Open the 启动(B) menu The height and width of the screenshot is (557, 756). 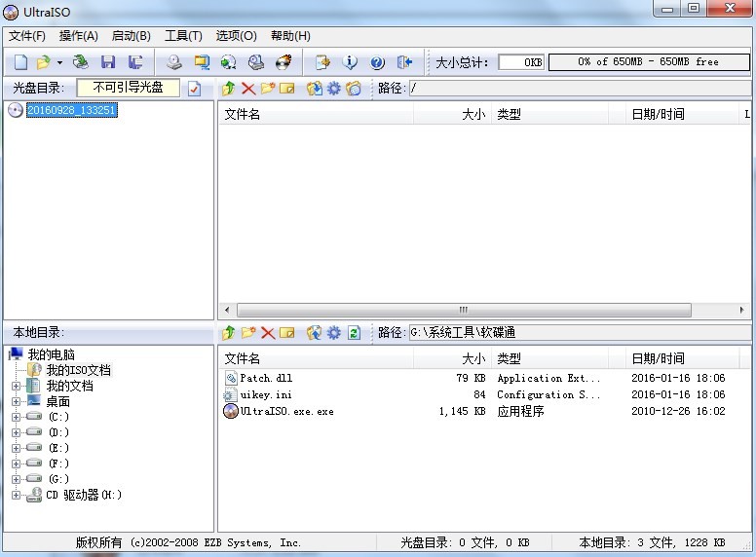(131, 36)
